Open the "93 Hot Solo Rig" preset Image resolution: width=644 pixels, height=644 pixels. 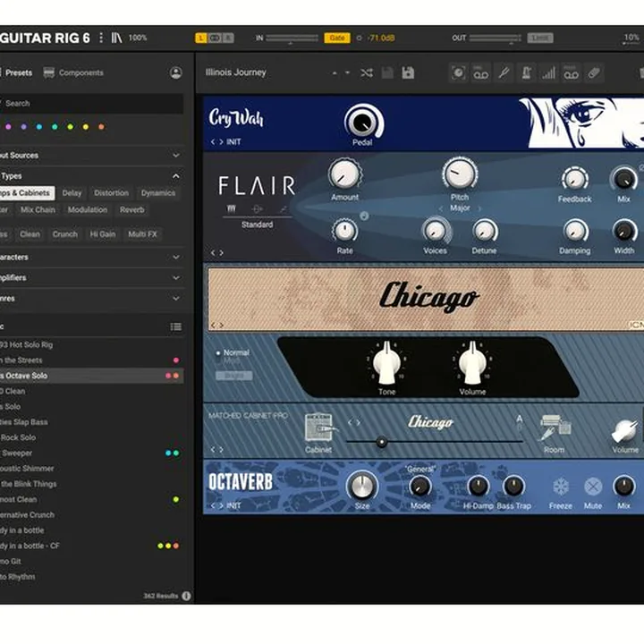pos(91,344)
